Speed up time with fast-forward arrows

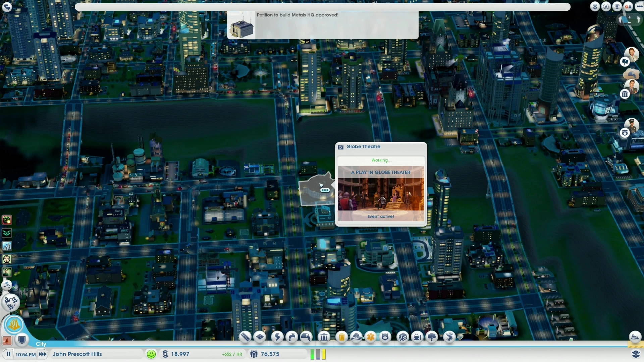pos(43,354)
